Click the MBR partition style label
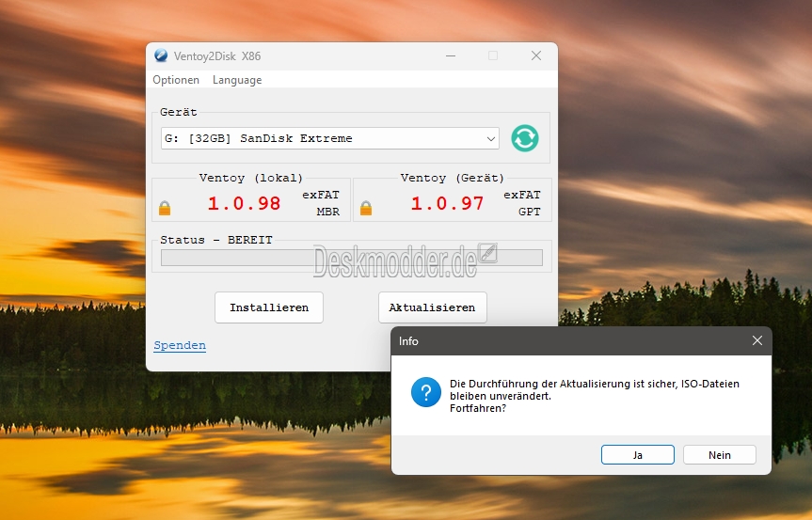Screen dimensions: 812x520 328,212
